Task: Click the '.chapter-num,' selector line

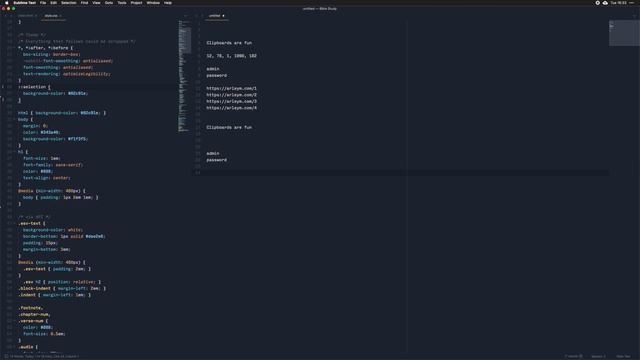Action: coord(34,315)
